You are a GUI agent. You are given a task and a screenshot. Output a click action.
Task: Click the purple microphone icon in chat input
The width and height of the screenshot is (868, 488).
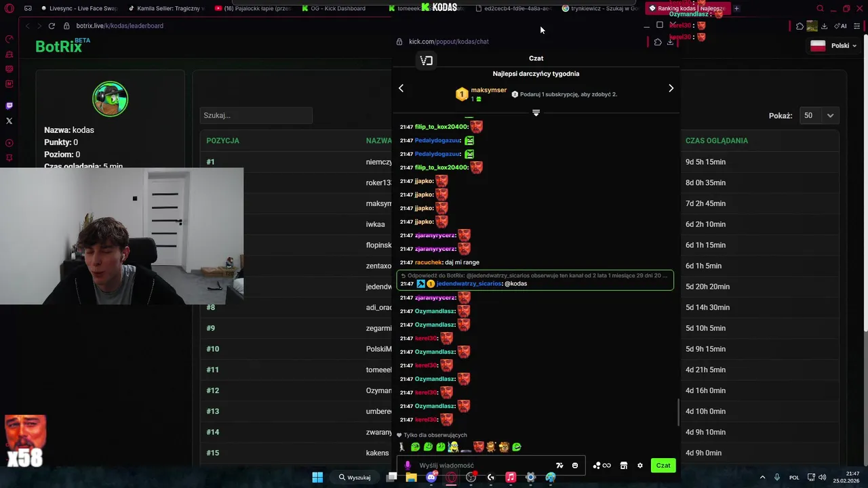coord(408,466)
